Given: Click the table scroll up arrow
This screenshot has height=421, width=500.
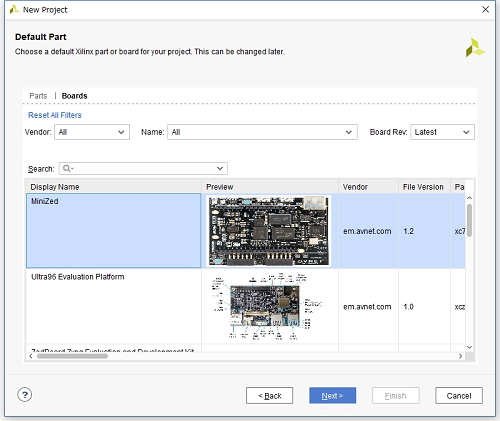Looking at the screenshot, I should pos(469,198).
